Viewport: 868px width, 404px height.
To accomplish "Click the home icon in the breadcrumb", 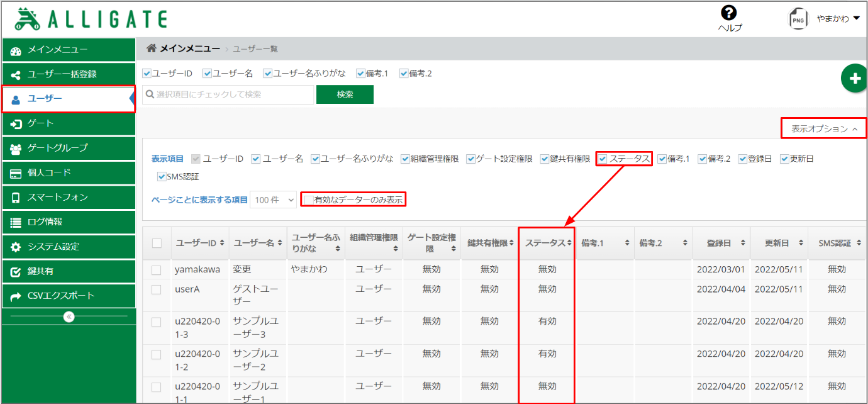I will click(152, 48).
